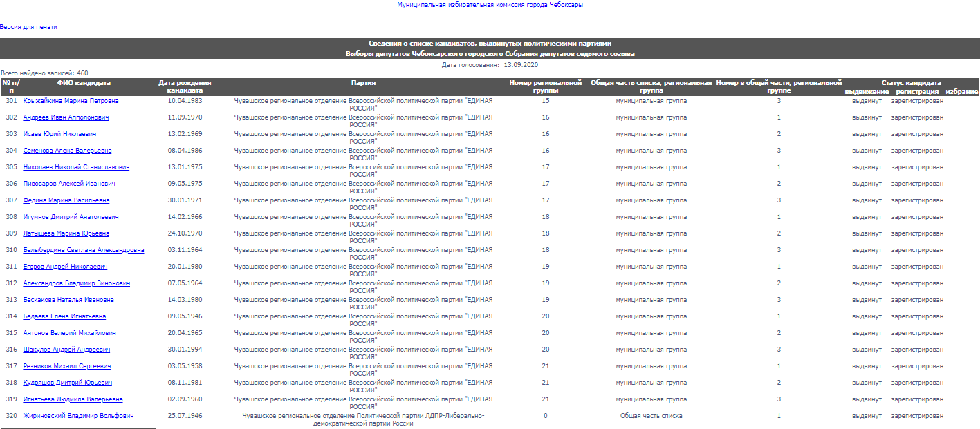Click the 'регистрация' sub-header
Viewport: 980px width, 429px height.
917,92
